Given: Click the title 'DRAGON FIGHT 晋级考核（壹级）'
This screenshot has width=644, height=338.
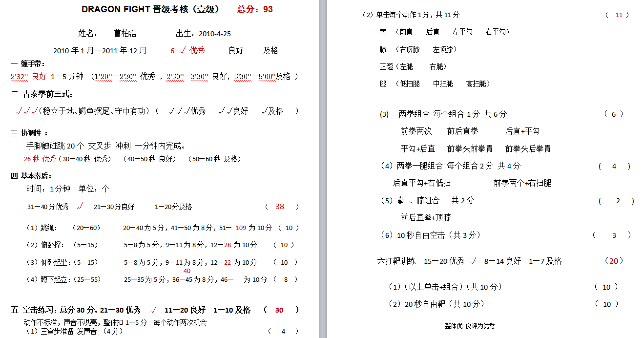Looking at the screenshot, I should coord(151,9).
